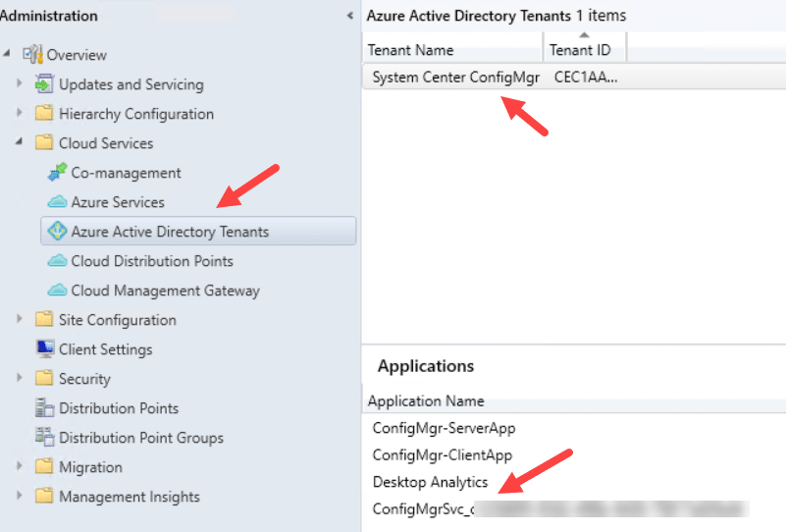Click the Distribution Points server icon
The image size is (786, 532).
(x=44, y=407)
